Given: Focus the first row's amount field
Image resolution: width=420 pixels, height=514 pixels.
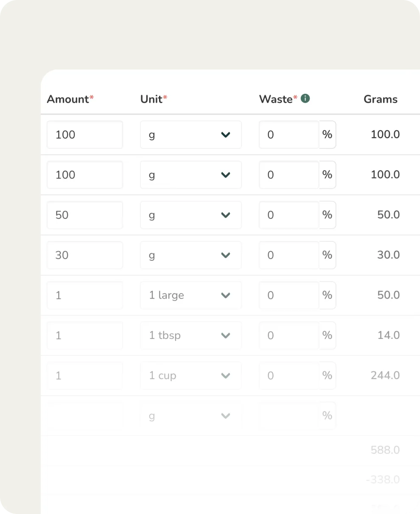Looking at the screenshot, I should pos(85,135).
